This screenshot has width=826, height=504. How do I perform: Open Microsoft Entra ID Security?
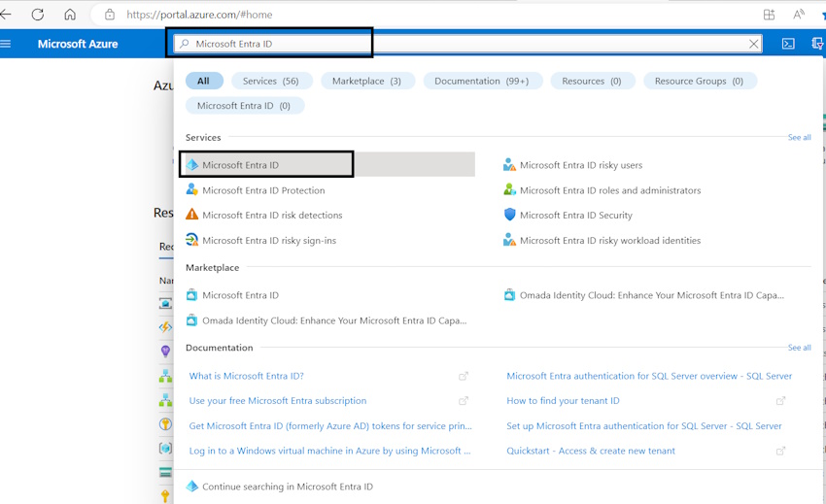pos(576,216)
